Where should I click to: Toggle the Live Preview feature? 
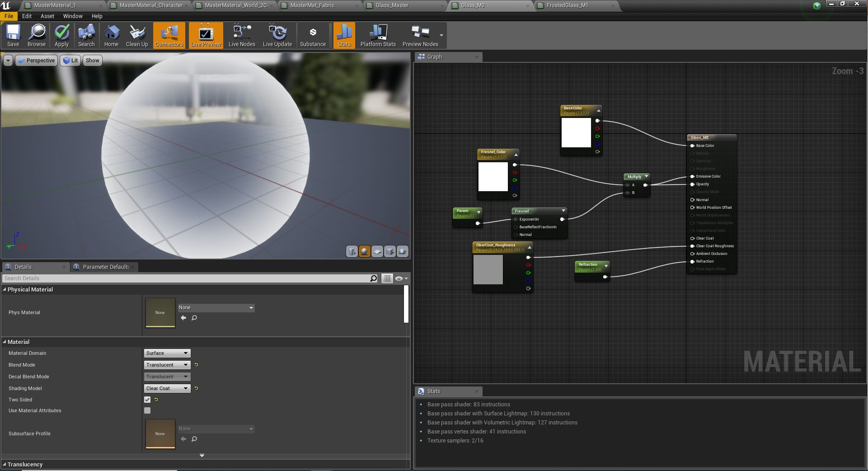pos(206,35)
